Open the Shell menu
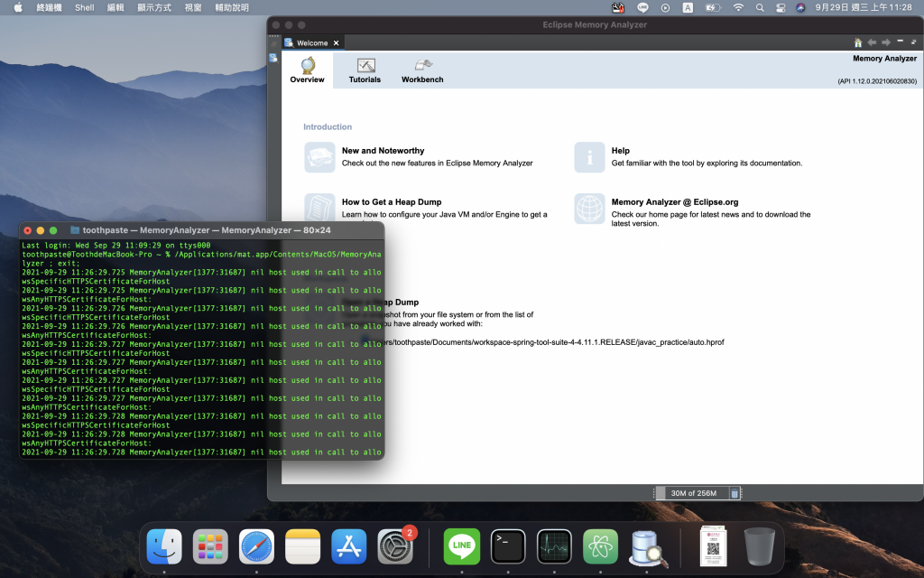This screenshot has height=578, width=924. coord(84,7)
